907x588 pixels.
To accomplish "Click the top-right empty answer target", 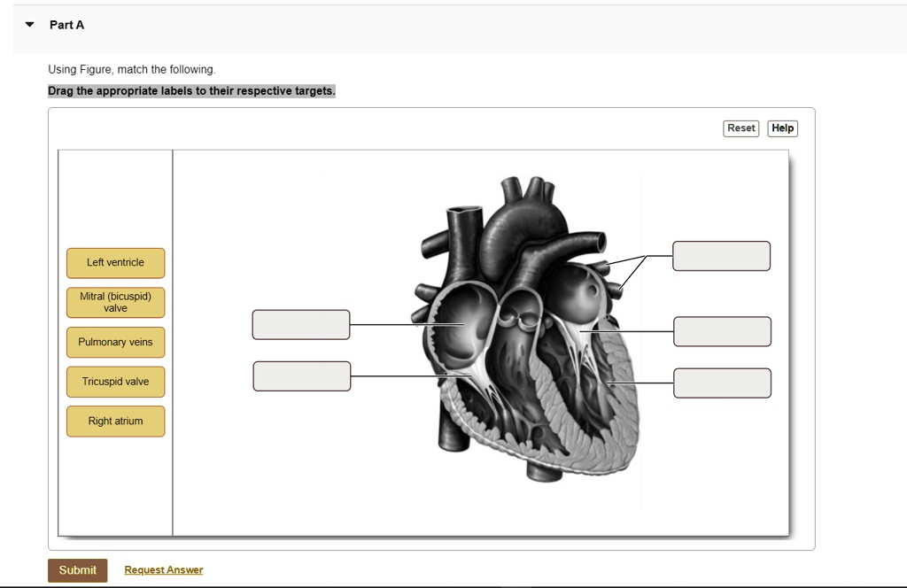I will (721, 255).
